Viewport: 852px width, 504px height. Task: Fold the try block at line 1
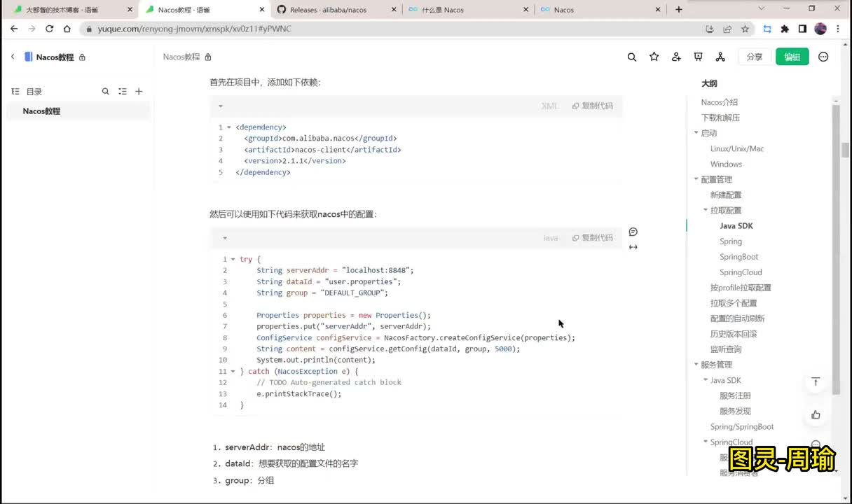[233, 259]
